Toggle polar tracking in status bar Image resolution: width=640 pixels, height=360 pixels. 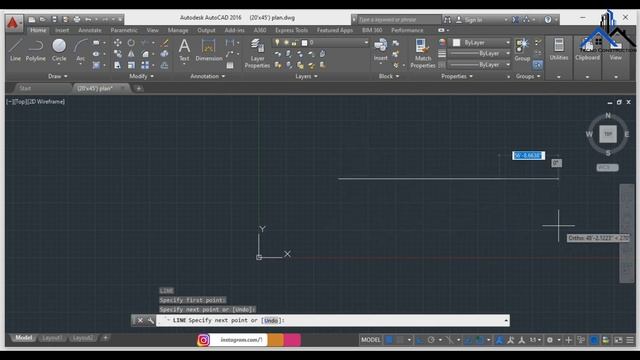tap(431, 340)
